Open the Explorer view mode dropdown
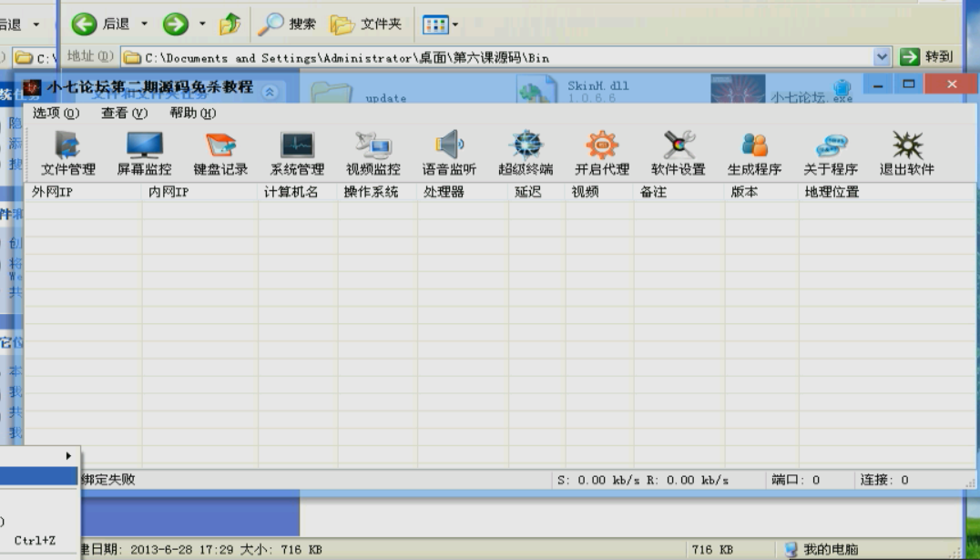This screenshot has width=980, height=560. pos(442,25)
